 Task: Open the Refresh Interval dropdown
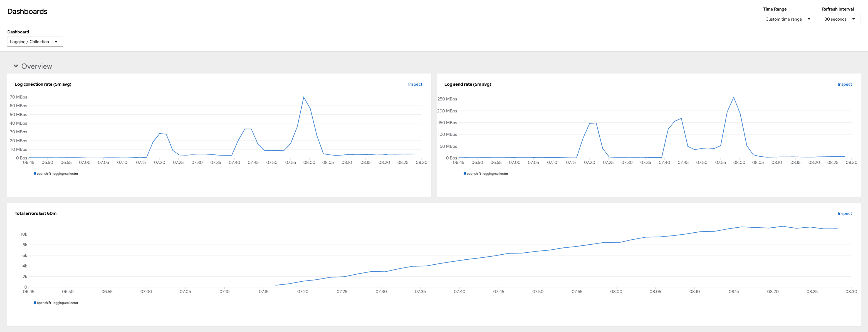pos(840,19)
